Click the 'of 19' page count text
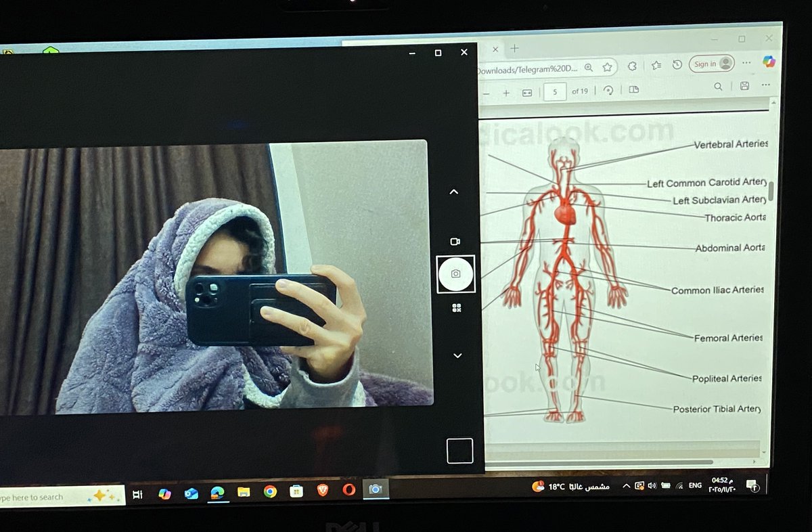The image size is (812, 532). pyautogui.click(x=580, y=91)
